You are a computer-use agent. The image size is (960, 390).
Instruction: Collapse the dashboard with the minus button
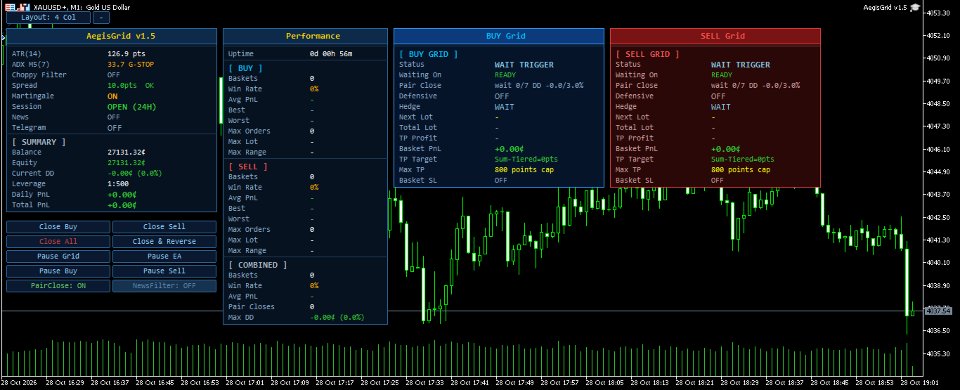coord(101,17)
